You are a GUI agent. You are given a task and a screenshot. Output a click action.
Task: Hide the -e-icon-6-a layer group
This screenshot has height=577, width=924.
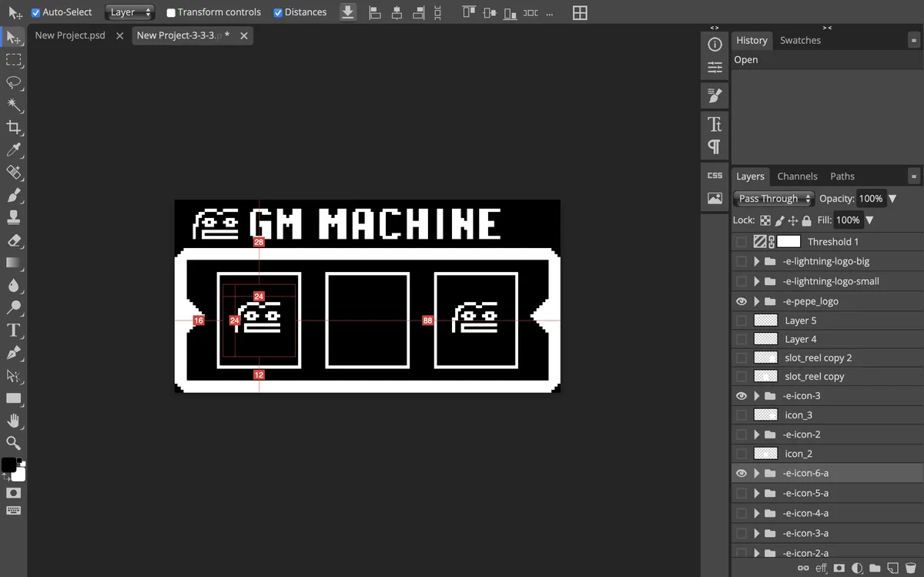pyautogui.click(x=742, y=473)
